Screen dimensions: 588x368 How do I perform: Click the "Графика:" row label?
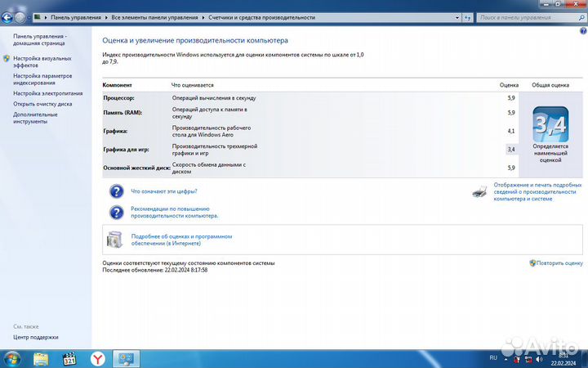pos(115,131)
